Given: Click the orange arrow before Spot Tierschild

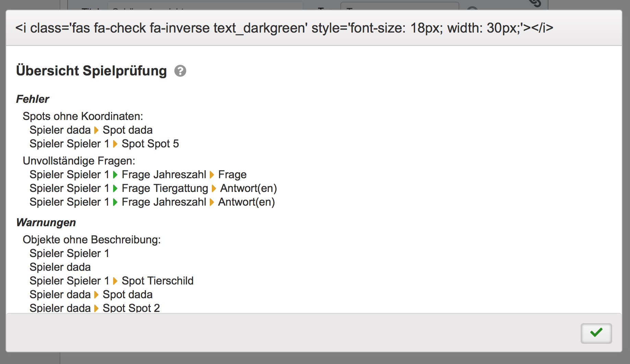Looking at the screenshot, I should click(115, 281).
